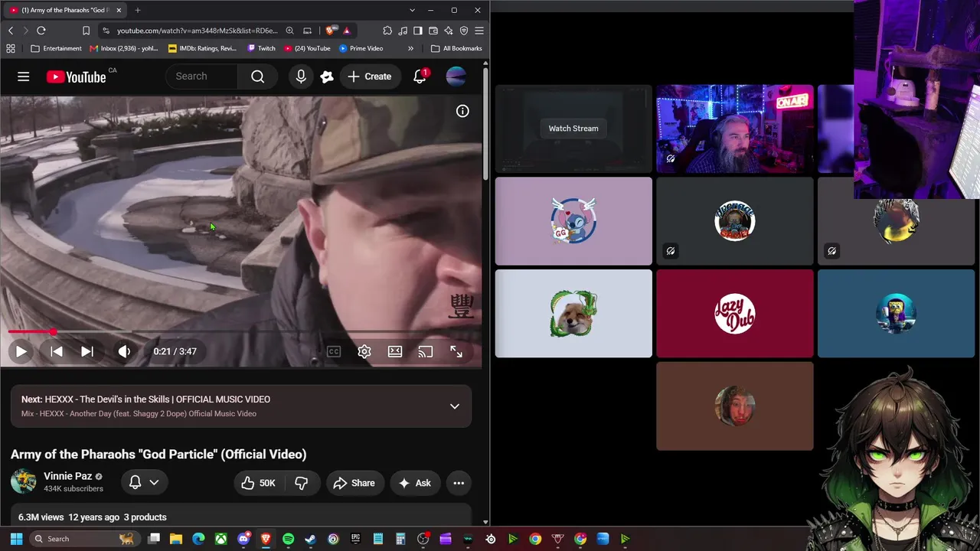Open the zoom magnifier in address bar

click(x=289, y=31)
